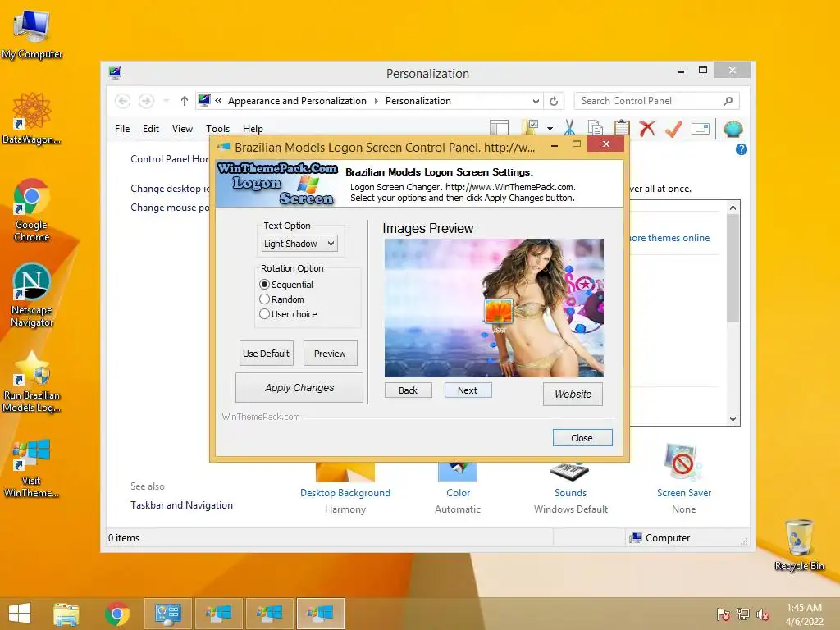Select the Sequential rotation option
The height and width of the screenshot is (630, 840).
pos(286,285)
